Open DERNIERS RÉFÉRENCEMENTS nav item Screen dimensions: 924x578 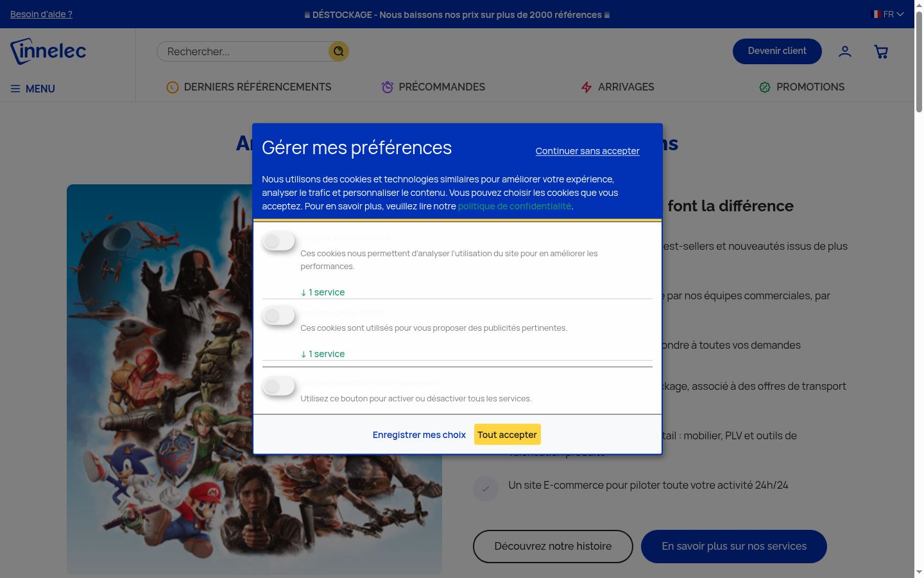point(249,87)
